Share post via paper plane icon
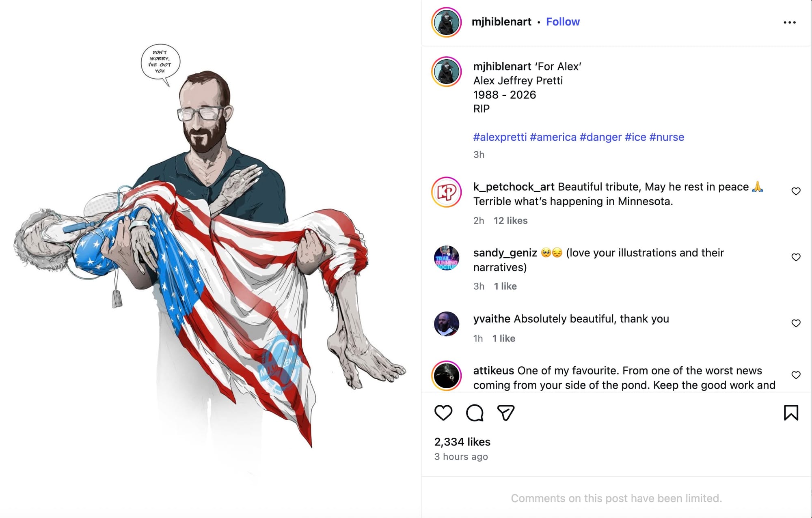 (x=506, y=413)
